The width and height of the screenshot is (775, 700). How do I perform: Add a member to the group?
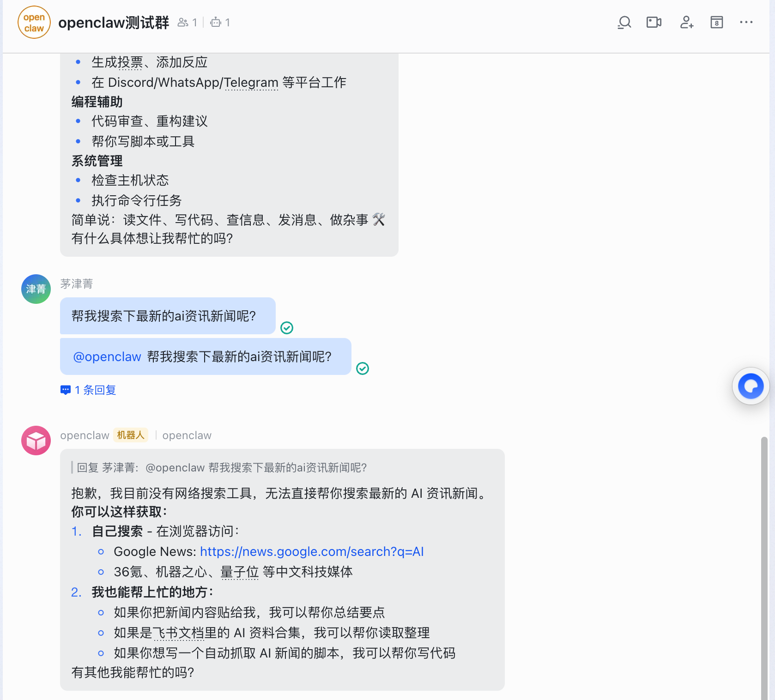[x=687, y=22]
